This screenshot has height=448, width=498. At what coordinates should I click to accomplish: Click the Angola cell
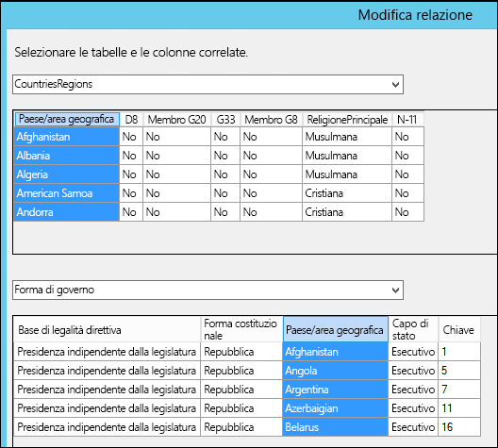336,371
